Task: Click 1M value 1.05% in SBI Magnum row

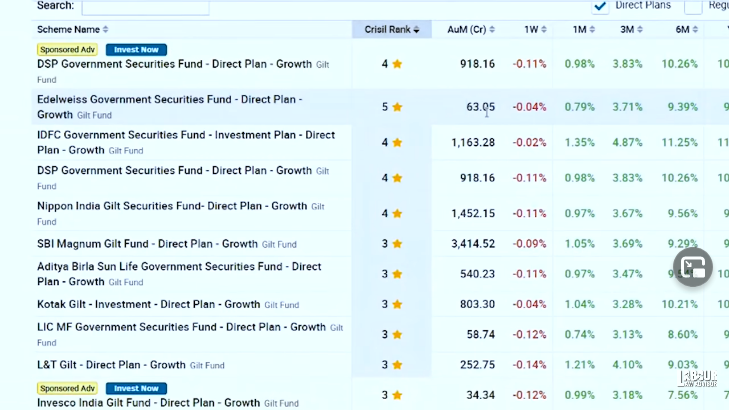Action: click(580, 244)
